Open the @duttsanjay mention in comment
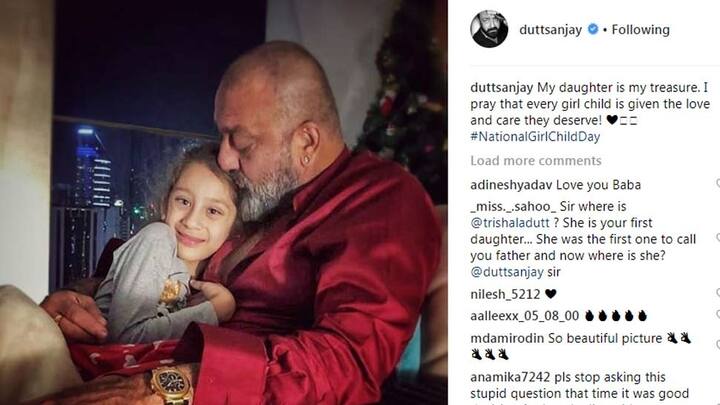The height and width of the screenshot is (405, 720). (x=507, y=272)
